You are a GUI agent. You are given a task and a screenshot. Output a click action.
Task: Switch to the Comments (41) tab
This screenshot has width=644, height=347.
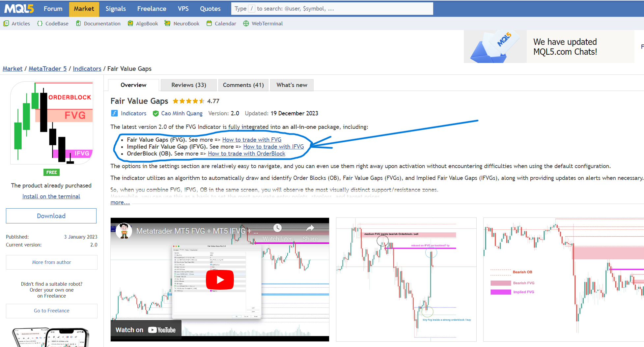pos(243,85)
